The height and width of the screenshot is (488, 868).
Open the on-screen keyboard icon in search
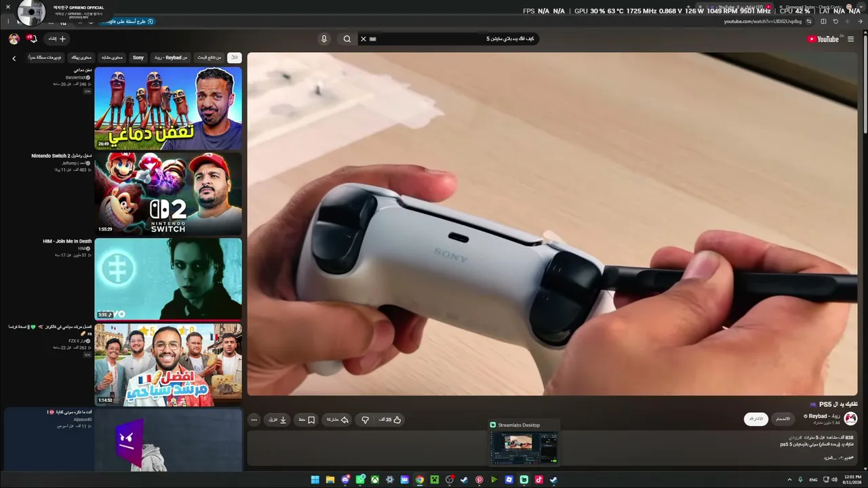(372, 39)
